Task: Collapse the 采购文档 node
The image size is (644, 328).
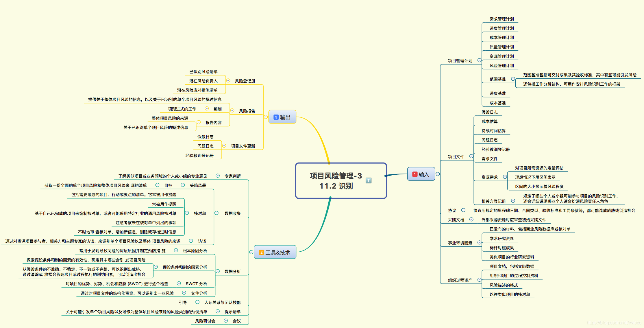Action: [x=471, y=220]
